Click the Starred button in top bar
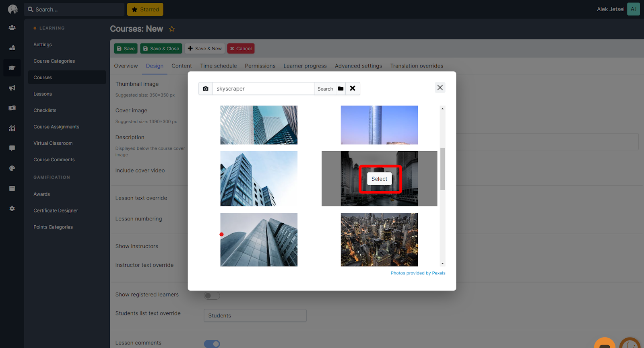This screenshot has height=348, width=644. [x=145, y=9]
